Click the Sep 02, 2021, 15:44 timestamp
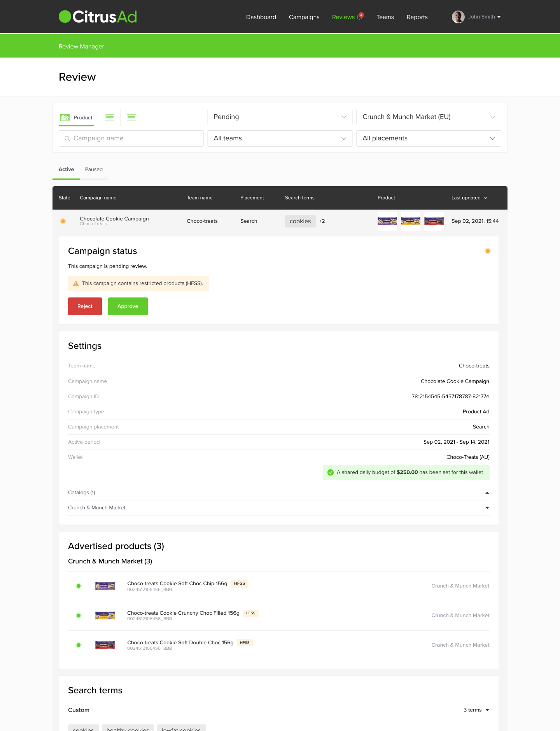Screen dimensions: 560x731 [475, 221]
